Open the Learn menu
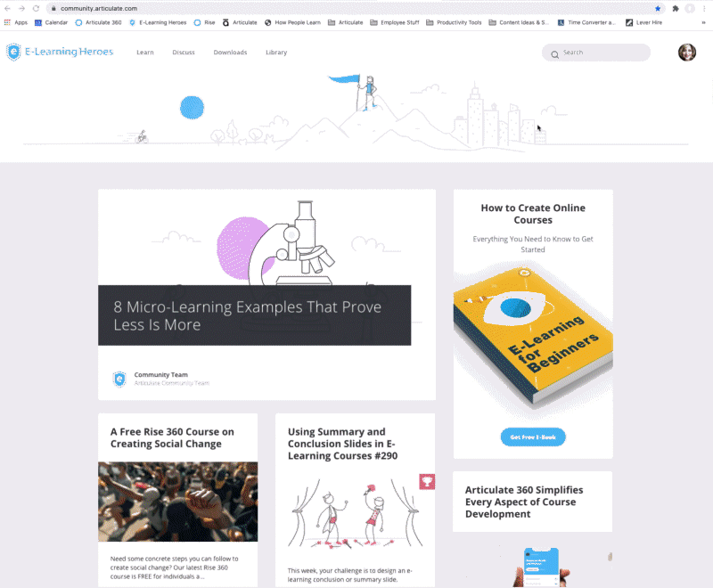The image size is (713, 588). point(145,53)
